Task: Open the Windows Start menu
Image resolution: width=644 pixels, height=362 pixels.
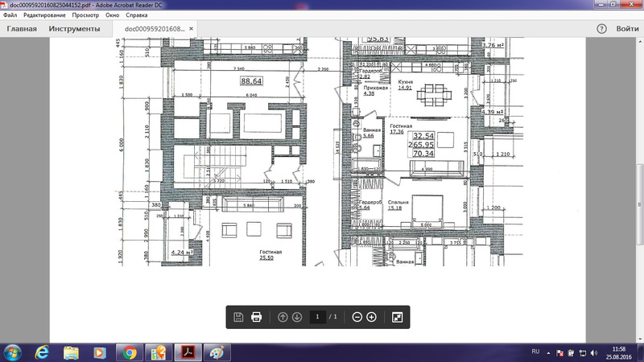Action: [x=12, y=353]
